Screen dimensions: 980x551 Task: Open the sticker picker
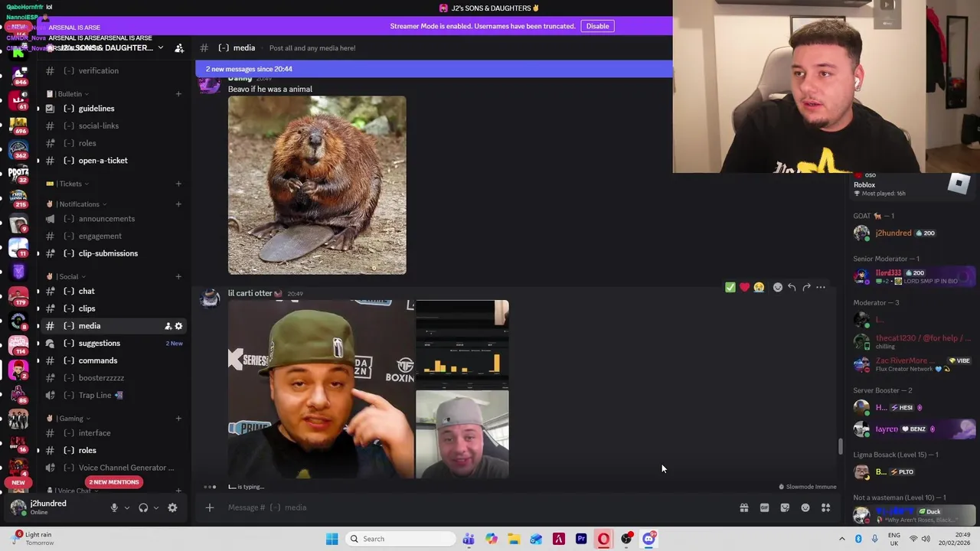pos(785,507)
